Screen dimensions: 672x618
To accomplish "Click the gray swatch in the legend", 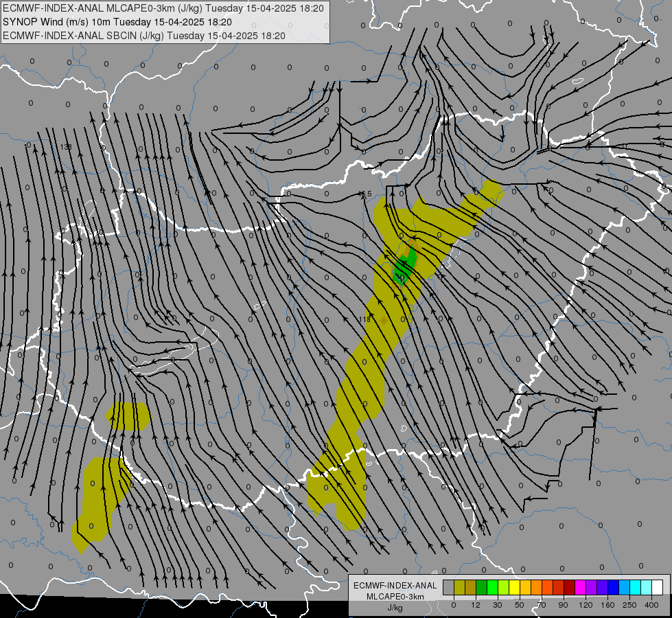I will (449, 587).
